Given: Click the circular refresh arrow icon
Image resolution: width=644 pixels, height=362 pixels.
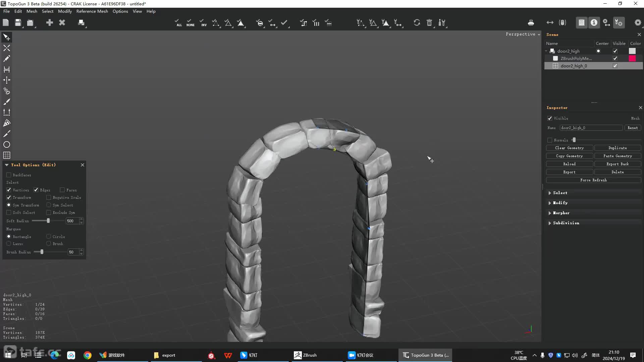Looking at the screenshot, I should click(x=417, y=22).
